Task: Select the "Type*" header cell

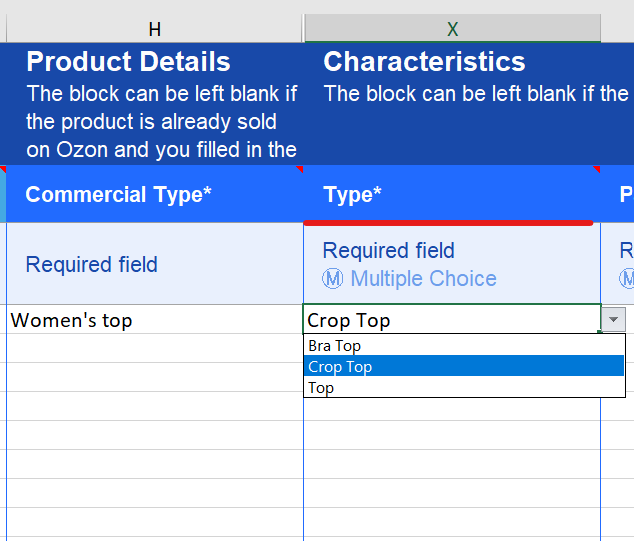Action: (x=452, y=194)
